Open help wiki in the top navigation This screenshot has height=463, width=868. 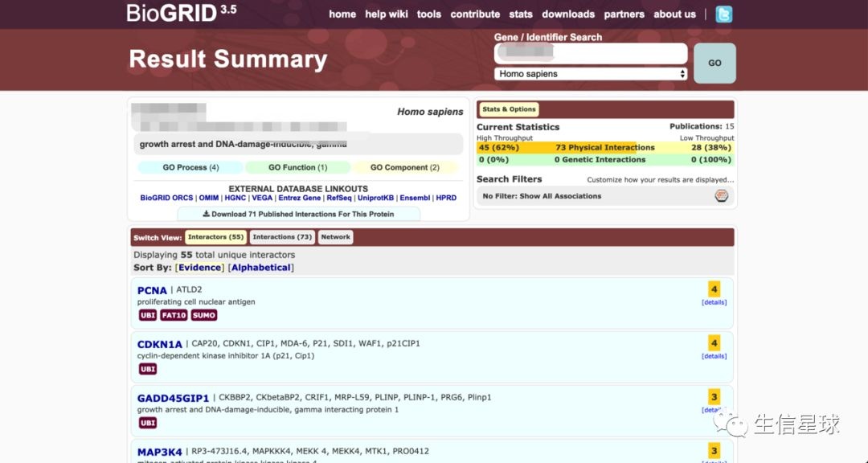387,14
